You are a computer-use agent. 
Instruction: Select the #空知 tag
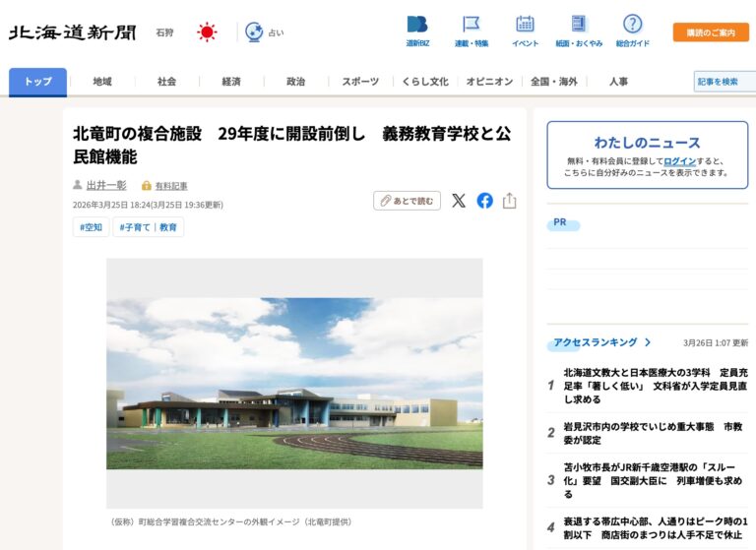91,227
